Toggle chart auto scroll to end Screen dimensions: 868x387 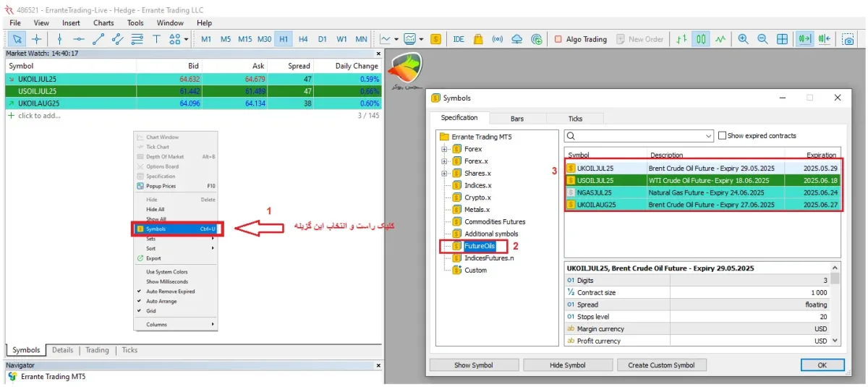[x=804, y=39]
